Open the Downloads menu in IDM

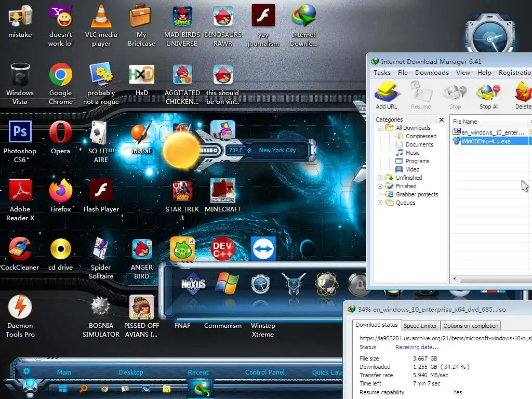pos(432,73)
